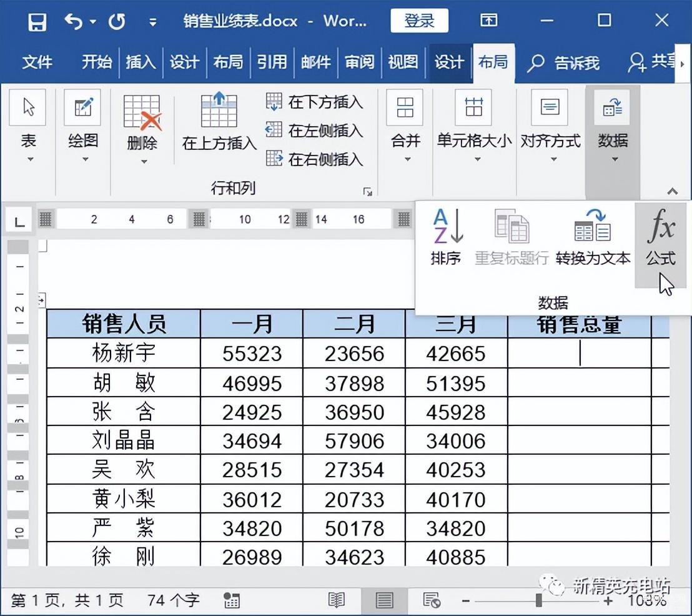Click the word count 74 个字
Screen dimensions: 692x616
click(174, 600)
